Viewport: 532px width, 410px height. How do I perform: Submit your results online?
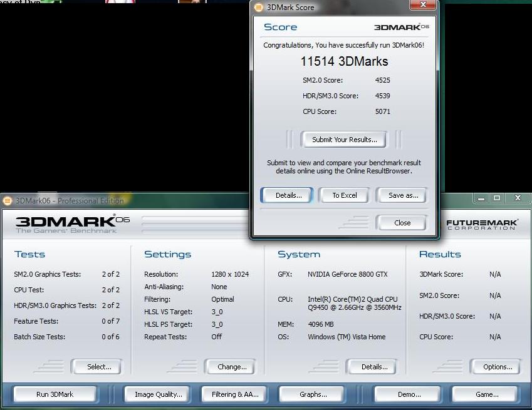345,140
